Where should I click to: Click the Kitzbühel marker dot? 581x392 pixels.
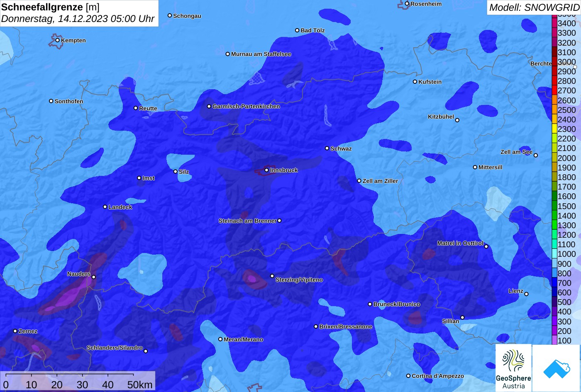457,120
